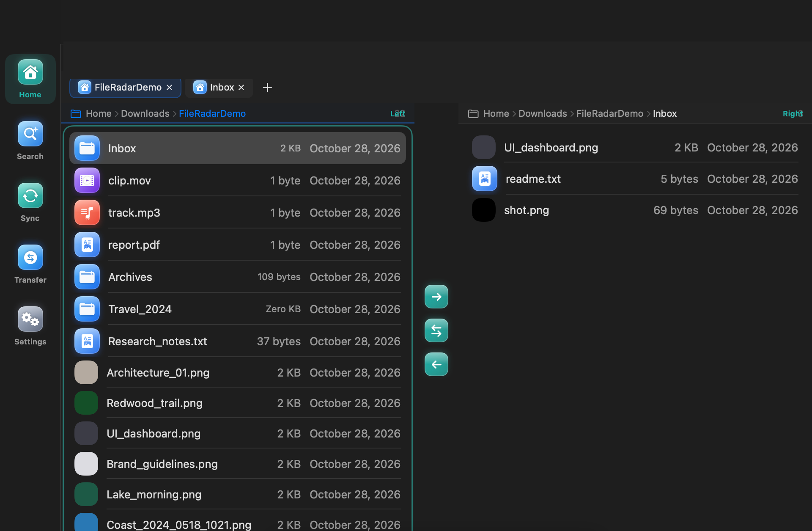
Task: Switch to the Inbox tab
Action: pos(219,88)
